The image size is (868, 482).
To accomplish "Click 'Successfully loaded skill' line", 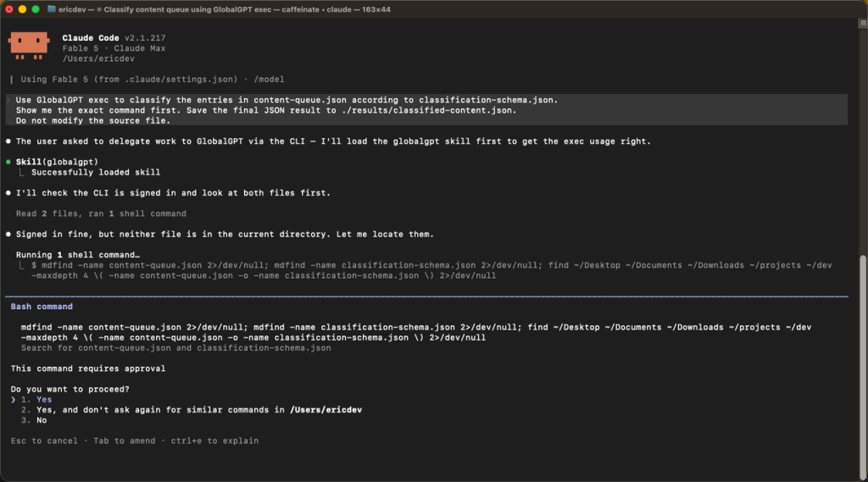I will pyautogui.click(x=96, y=173).
